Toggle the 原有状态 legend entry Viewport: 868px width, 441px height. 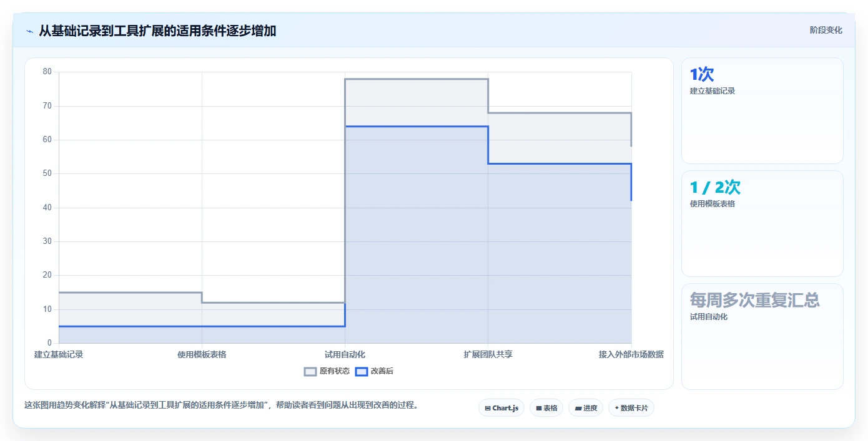pyautogui.click(x=327, y=371)
